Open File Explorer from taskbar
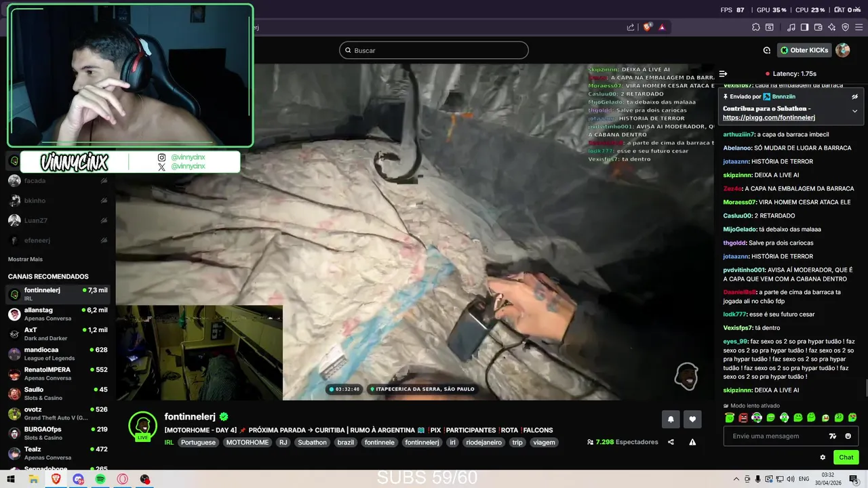 (x=33, y=479)
